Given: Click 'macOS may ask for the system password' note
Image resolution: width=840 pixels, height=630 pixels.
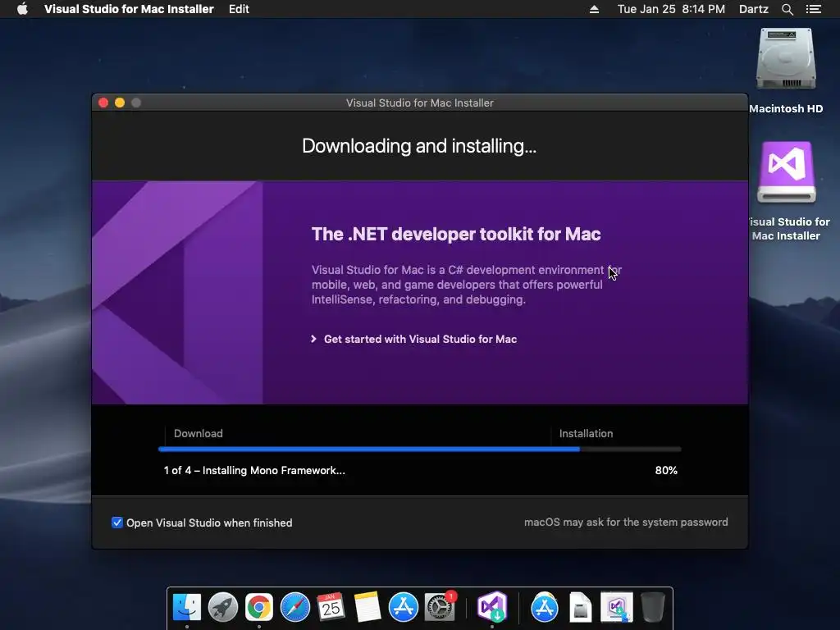Looking at the screenshot, I should pos(626,522).
